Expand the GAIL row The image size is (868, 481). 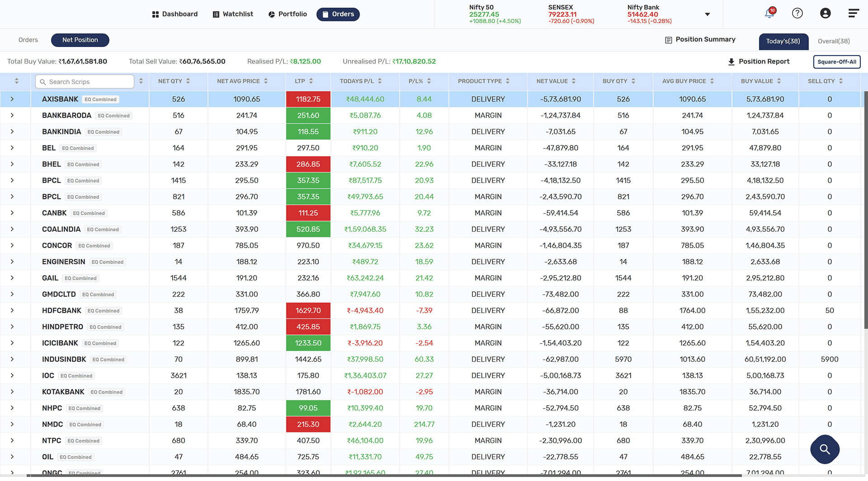click(x=12, y=278)
